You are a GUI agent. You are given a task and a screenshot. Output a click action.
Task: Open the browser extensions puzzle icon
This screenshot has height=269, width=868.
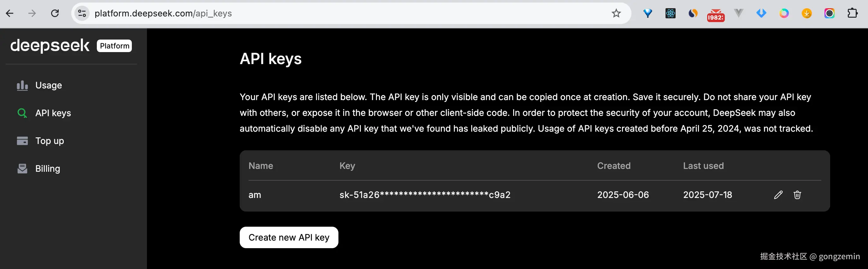852,14
